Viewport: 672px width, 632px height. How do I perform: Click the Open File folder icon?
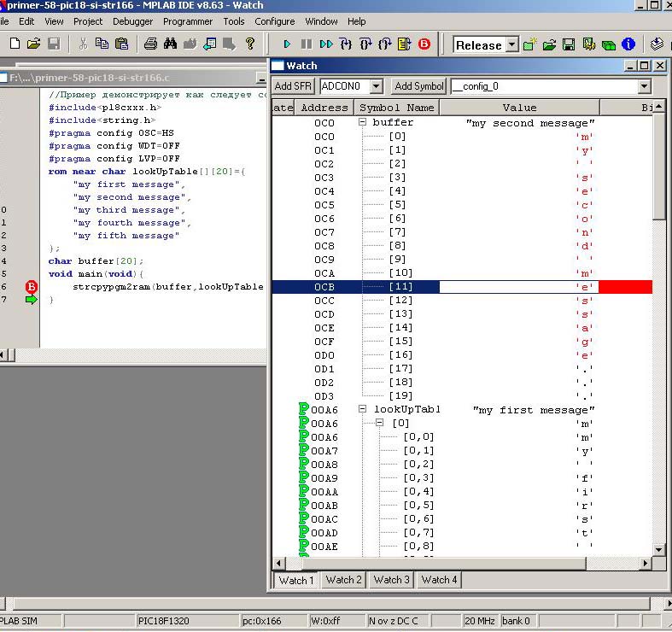coord(34,44)
